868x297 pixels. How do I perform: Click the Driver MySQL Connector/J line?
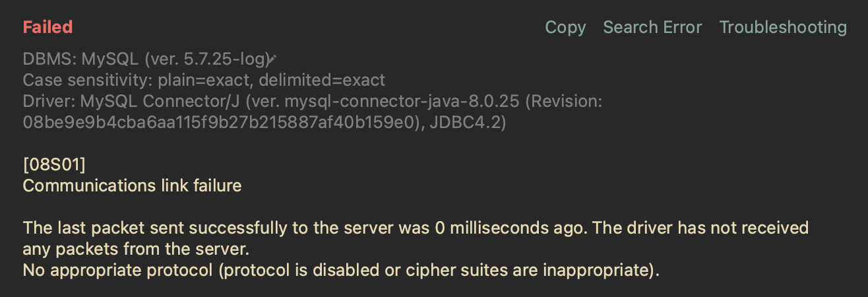point(313,102)
